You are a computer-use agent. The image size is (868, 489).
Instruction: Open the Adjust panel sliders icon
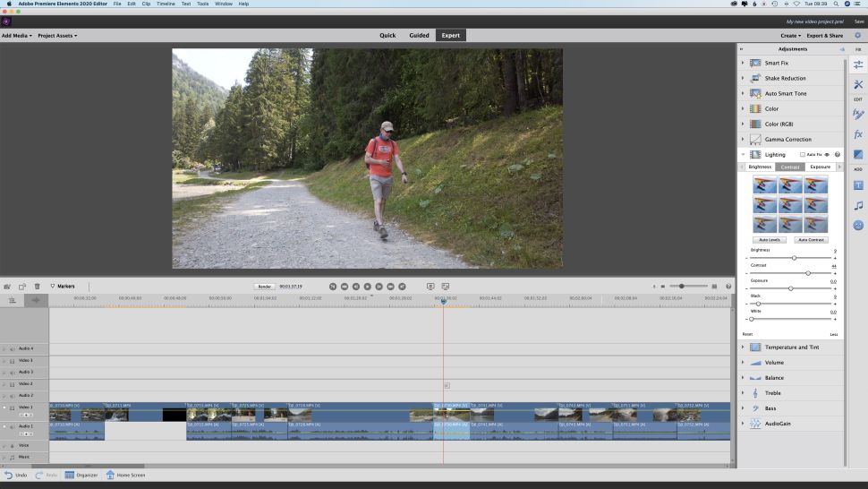(858, 64)
